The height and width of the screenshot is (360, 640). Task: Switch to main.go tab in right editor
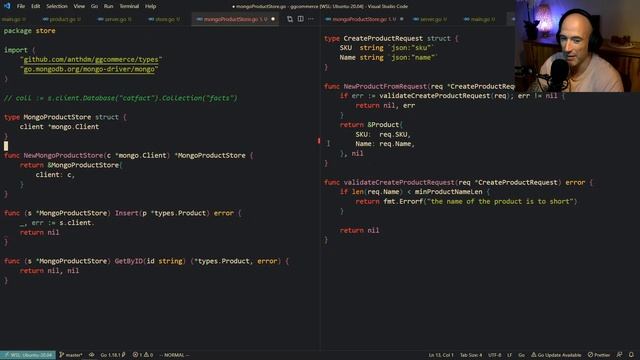pos(480,19)
